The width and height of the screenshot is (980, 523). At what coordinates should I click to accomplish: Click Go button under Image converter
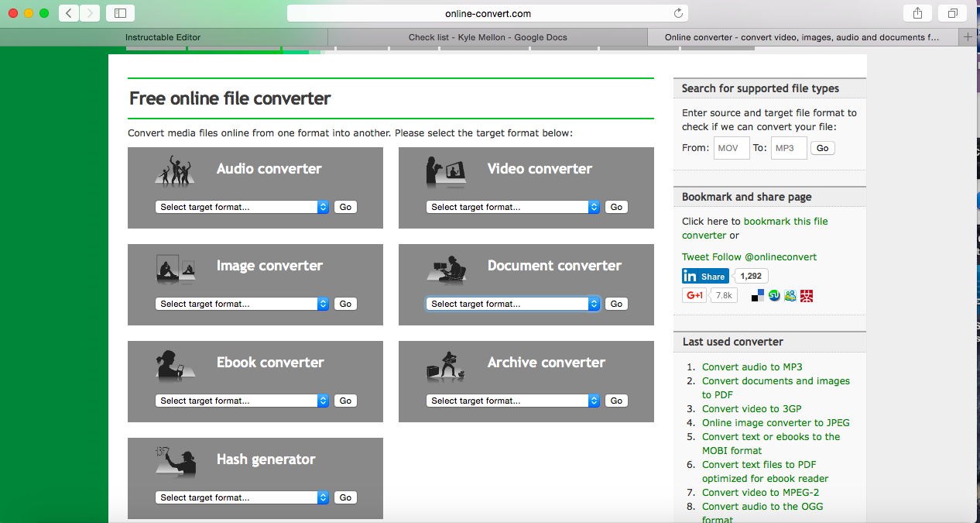point(345,304)
